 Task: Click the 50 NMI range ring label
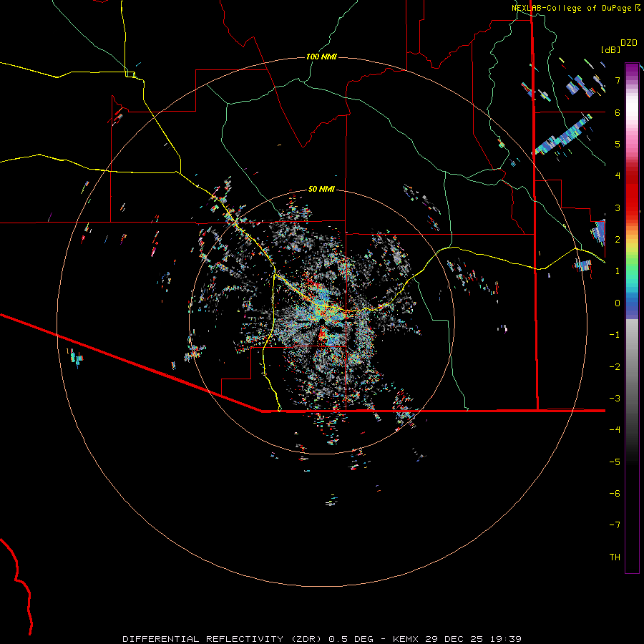pos(321,189)
